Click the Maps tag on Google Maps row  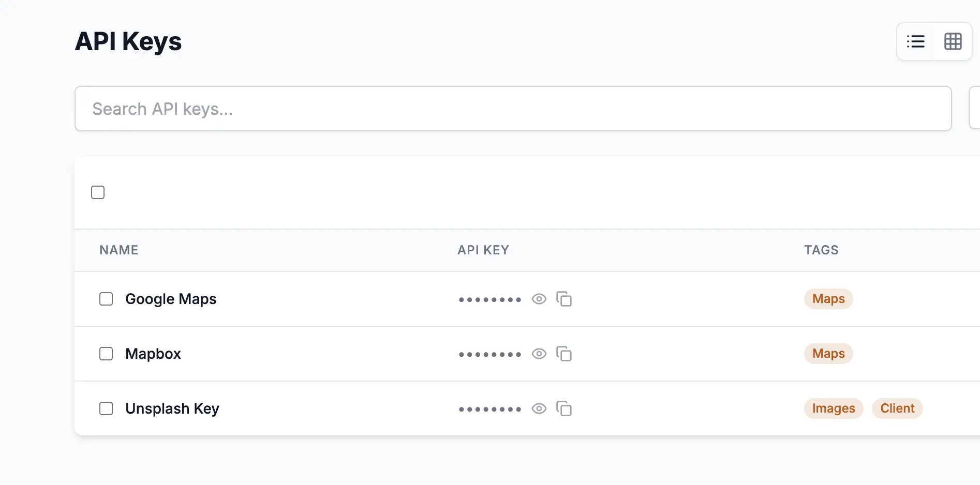(x=828, y=299)
